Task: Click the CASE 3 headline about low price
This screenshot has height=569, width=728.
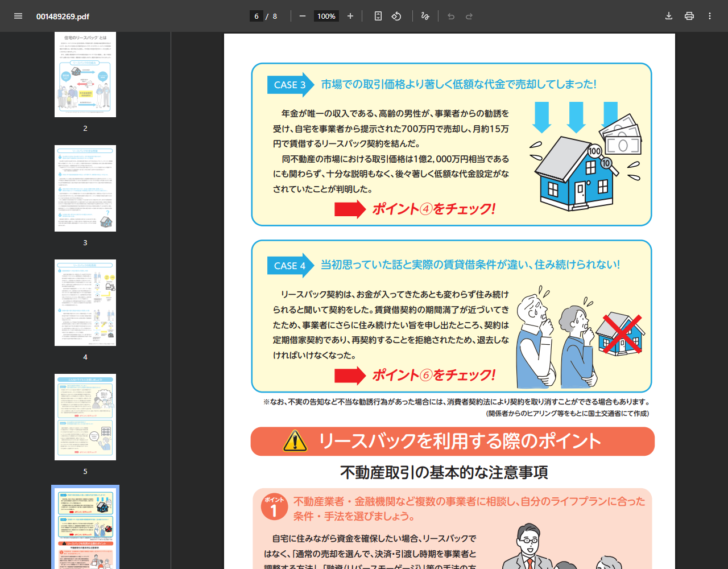Action: pyautogui.click(x=459, y=84)
